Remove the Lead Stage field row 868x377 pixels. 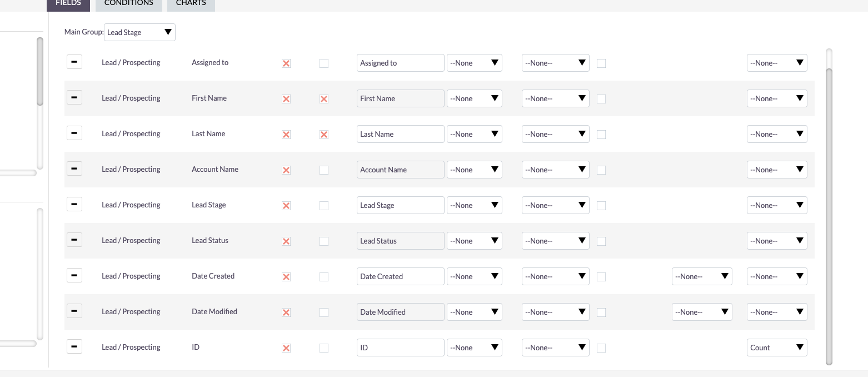coord(74,204)
